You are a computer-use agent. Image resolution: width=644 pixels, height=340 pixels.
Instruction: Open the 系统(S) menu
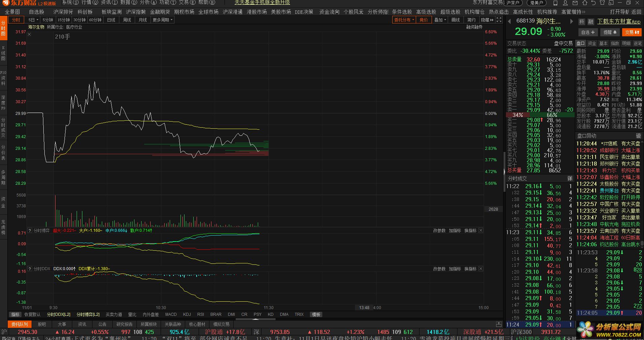click(70, 3)
